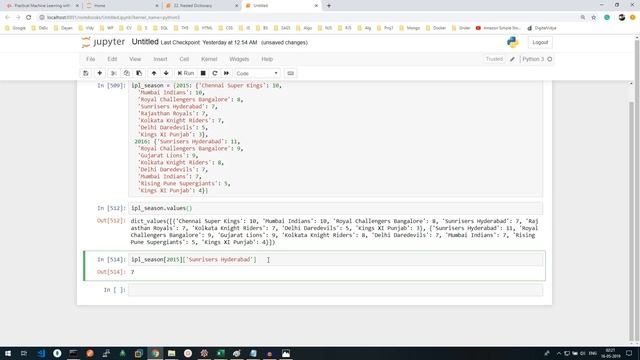This screenshot has height=360, width=640.
Task: Run the selected cell
Action: pos(186,73)
